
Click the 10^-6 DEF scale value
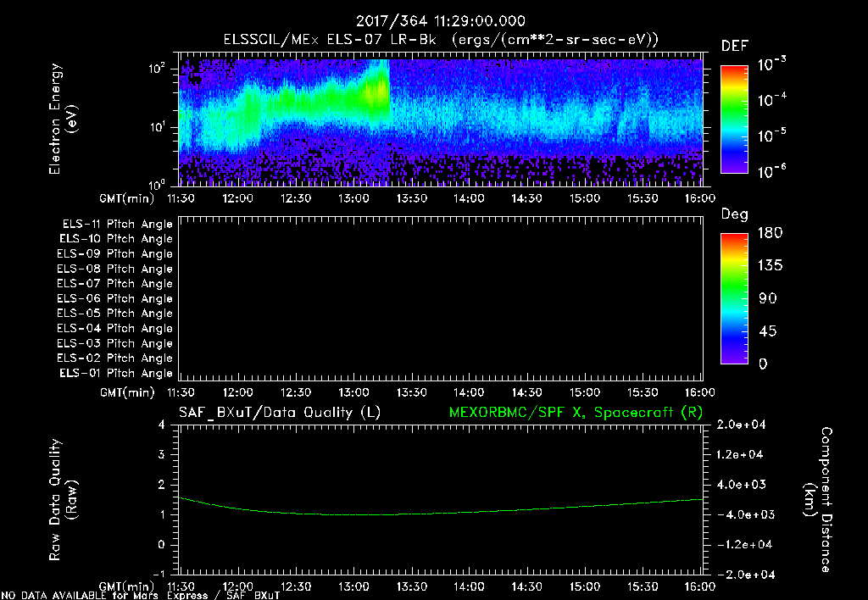(x=771, y=171)
